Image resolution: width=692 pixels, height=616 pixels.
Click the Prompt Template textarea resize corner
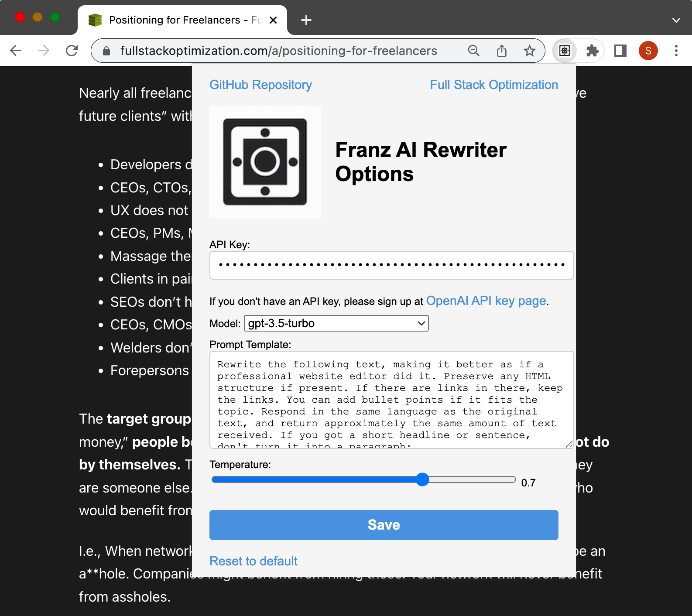(569, 444)
